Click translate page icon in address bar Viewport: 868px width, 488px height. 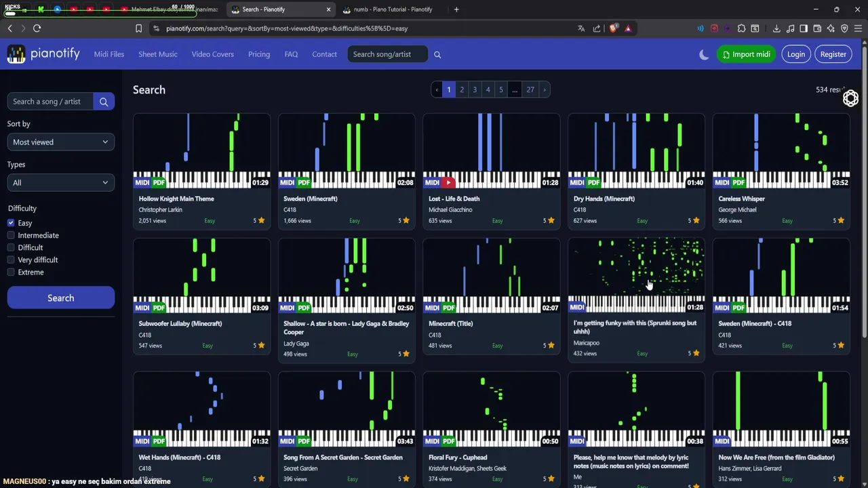point(581,28)
